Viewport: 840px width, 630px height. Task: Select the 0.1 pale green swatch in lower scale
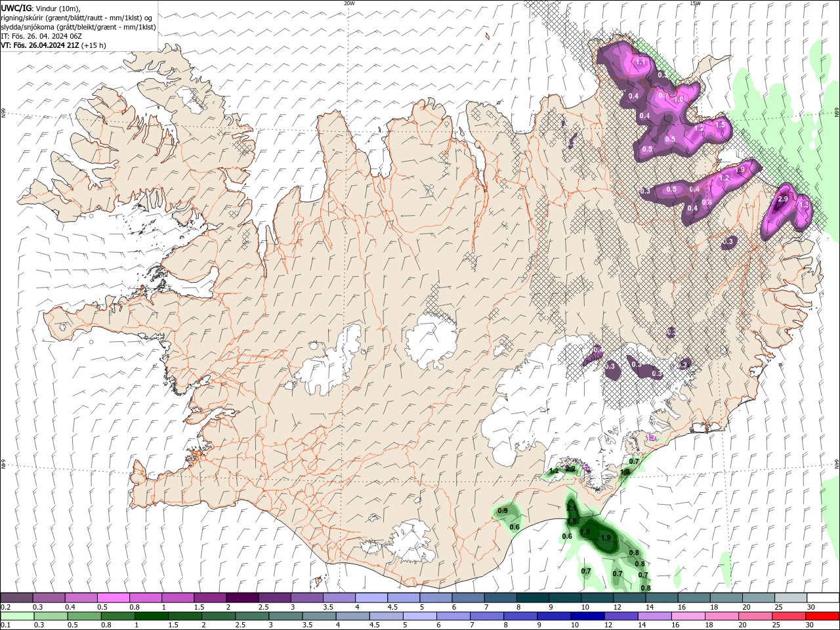pos(17,616)
